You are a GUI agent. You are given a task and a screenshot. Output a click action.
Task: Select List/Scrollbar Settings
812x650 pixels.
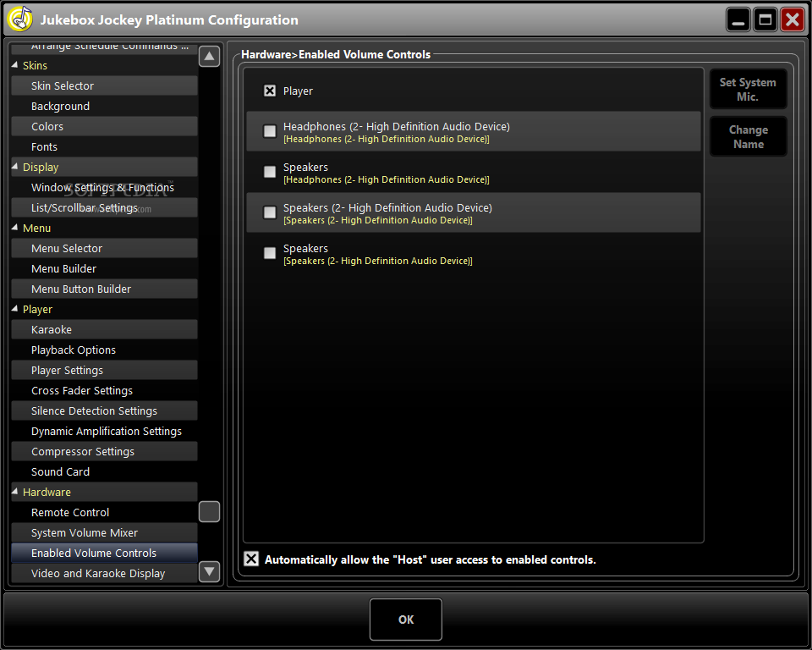pos(104,207)
